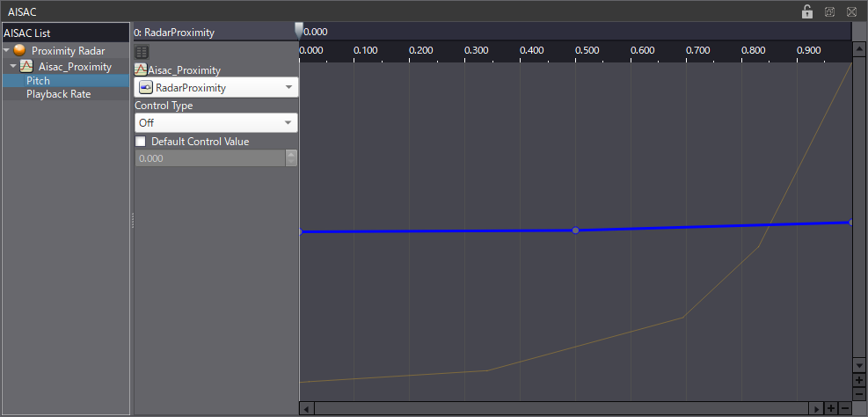Click the vertical scrollbar track
The height and width of the screenshot is (417, 868).
(x=859, y=208)
